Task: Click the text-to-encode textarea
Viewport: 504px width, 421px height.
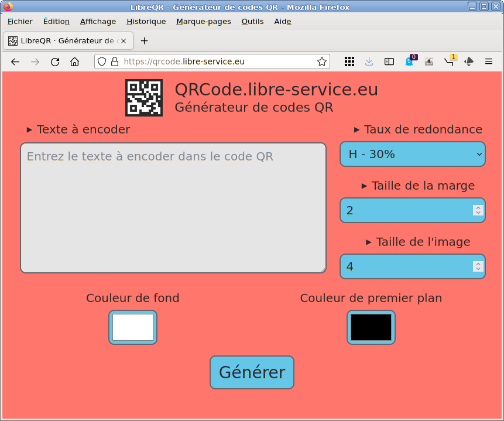Action: click(x=173, y=208)
